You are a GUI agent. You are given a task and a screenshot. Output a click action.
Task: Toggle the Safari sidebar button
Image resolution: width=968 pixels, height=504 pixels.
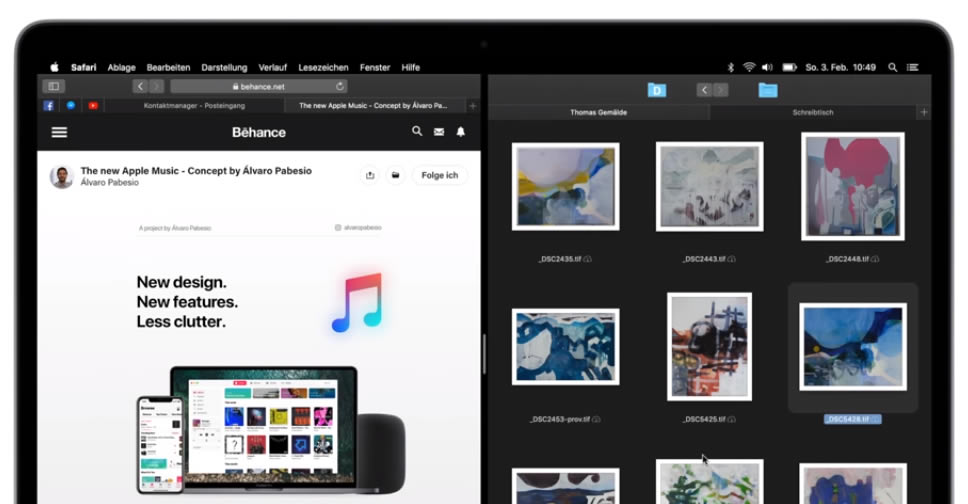[53, 87]
